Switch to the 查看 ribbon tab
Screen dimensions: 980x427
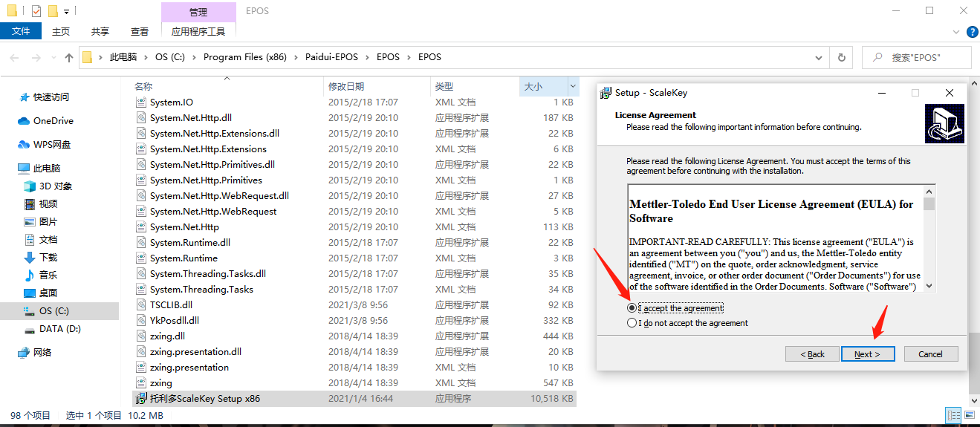(x=140, y=31)
